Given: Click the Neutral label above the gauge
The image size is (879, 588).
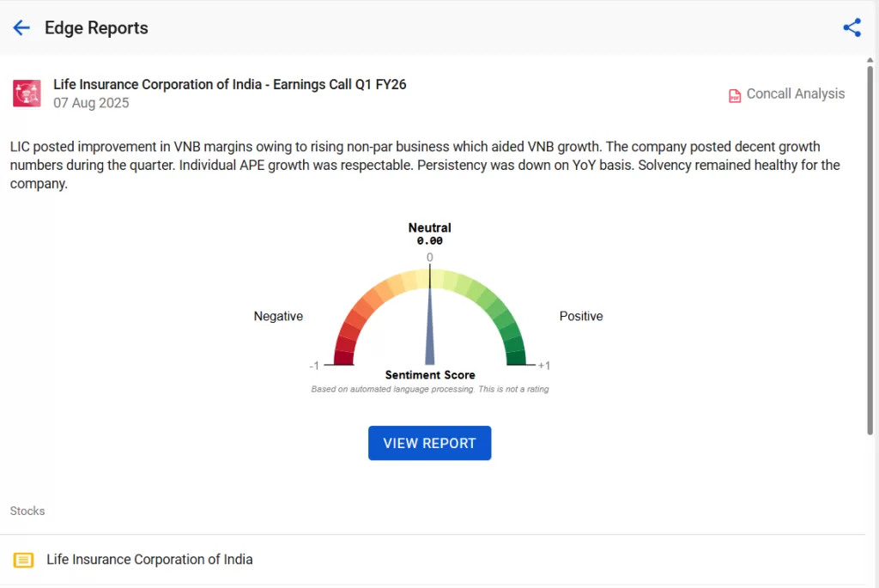Looking at the screenshot, I should pos(429,228).
